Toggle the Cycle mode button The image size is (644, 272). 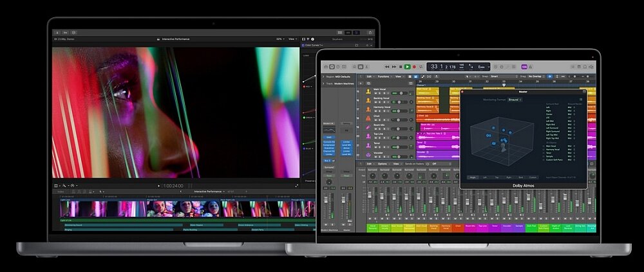coord(421,66)
